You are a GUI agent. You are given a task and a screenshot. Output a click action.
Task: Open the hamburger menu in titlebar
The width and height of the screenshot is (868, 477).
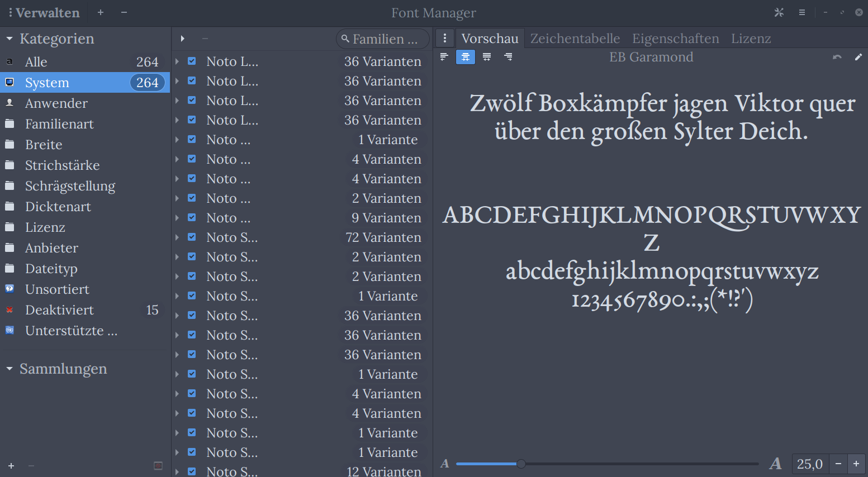pyautogui.click(x=802, y=12)
